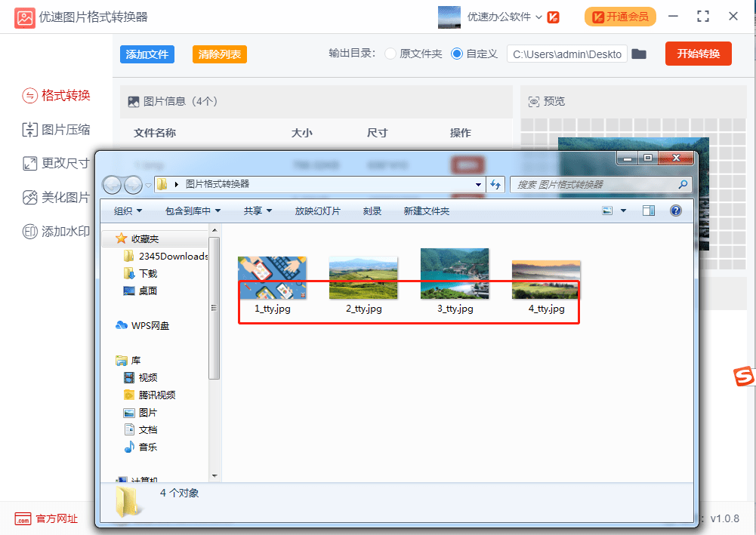Toggle fullscreen of the converter window
Screen dimensions: 756x535
tap(703, 17)
